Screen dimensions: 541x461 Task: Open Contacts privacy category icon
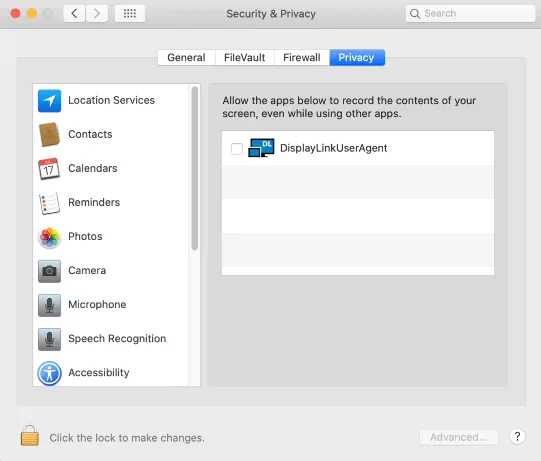click(x=49, y=135)
